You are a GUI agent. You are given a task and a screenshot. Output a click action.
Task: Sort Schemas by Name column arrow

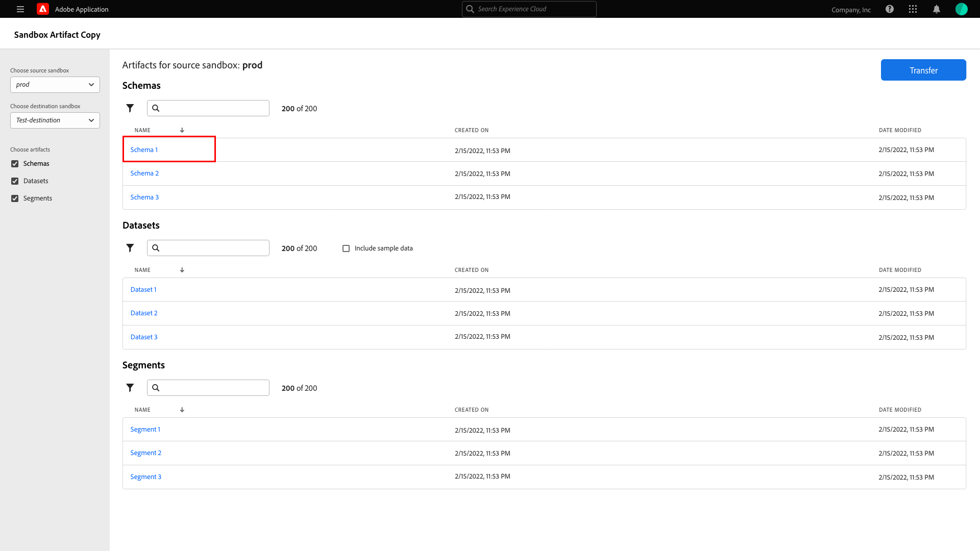click(182, 130)
